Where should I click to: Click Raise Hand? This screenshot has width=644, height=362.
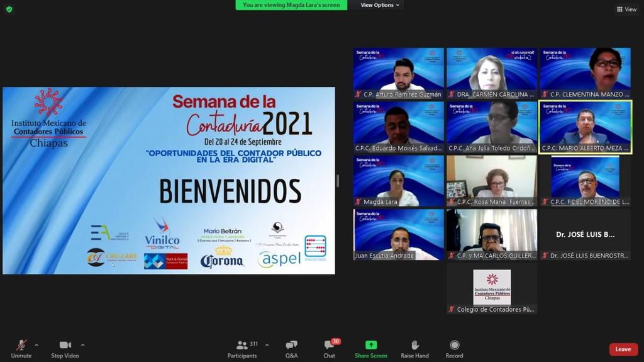tap(415, 349)
